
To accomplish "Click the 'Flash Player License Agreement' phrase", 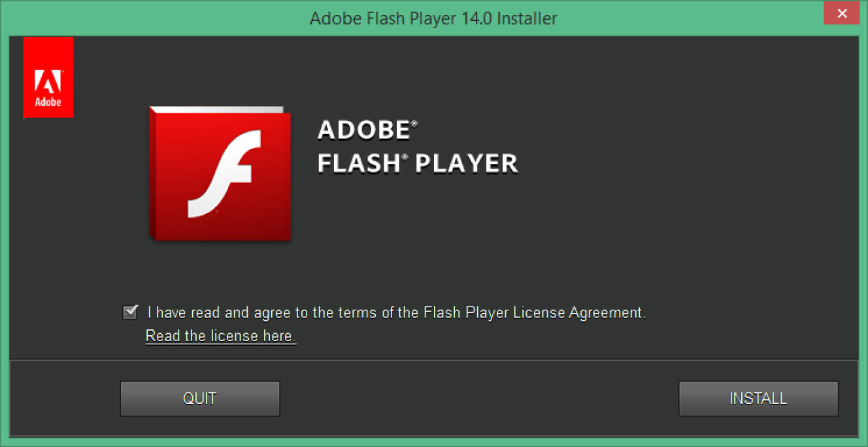I will [x=533, y=312].
